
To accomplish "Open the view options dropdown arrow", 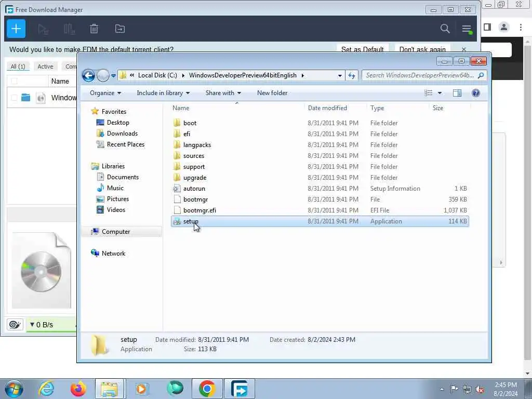I will pos(440,93).
